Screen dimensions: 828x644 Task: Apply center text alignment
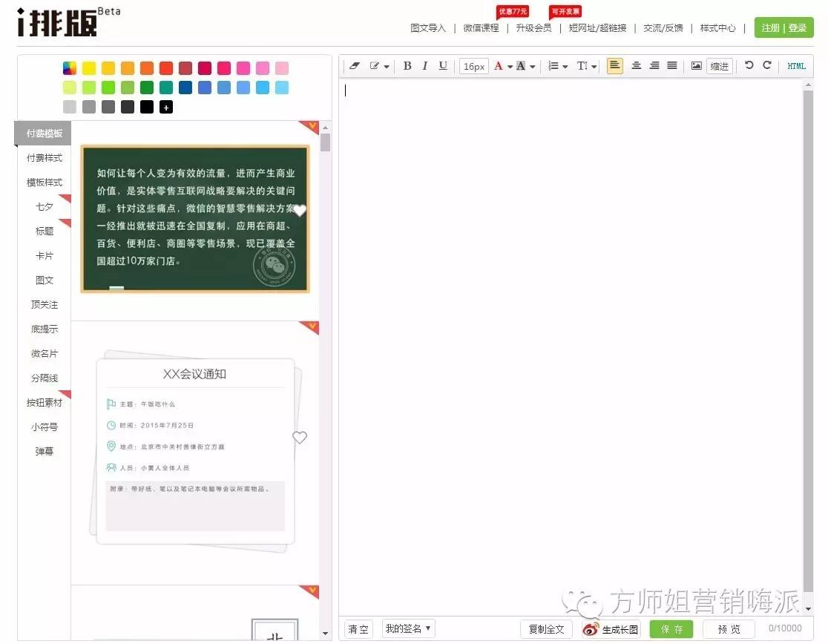pos(635,65)
